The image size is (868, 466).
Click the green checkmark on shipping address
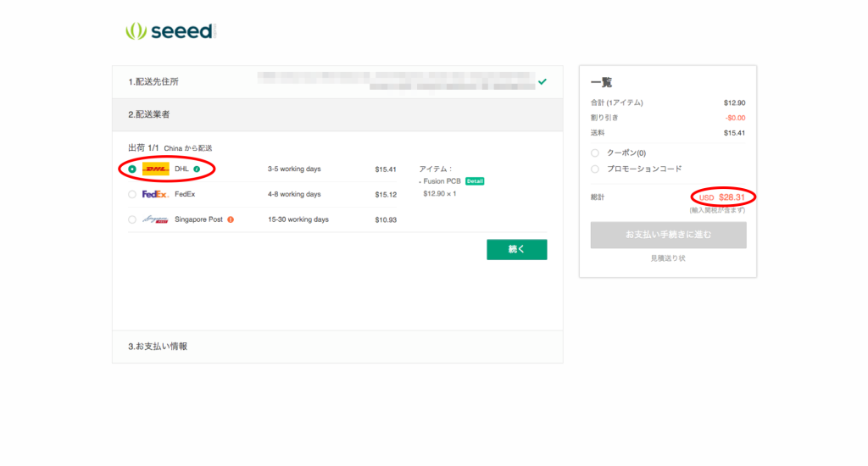[542, 82]
